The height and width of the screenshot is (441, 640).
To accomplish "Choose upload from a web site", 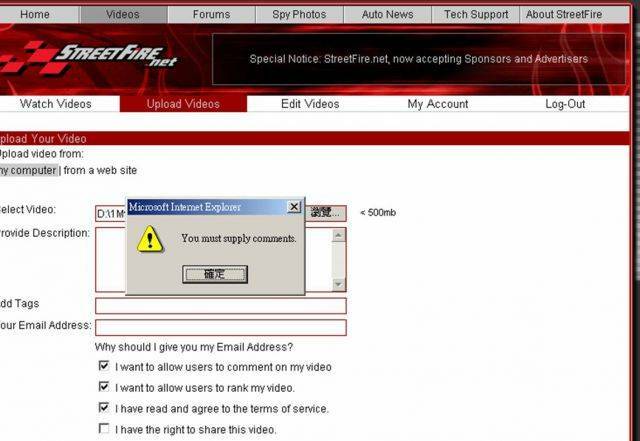I will [100, 170].
